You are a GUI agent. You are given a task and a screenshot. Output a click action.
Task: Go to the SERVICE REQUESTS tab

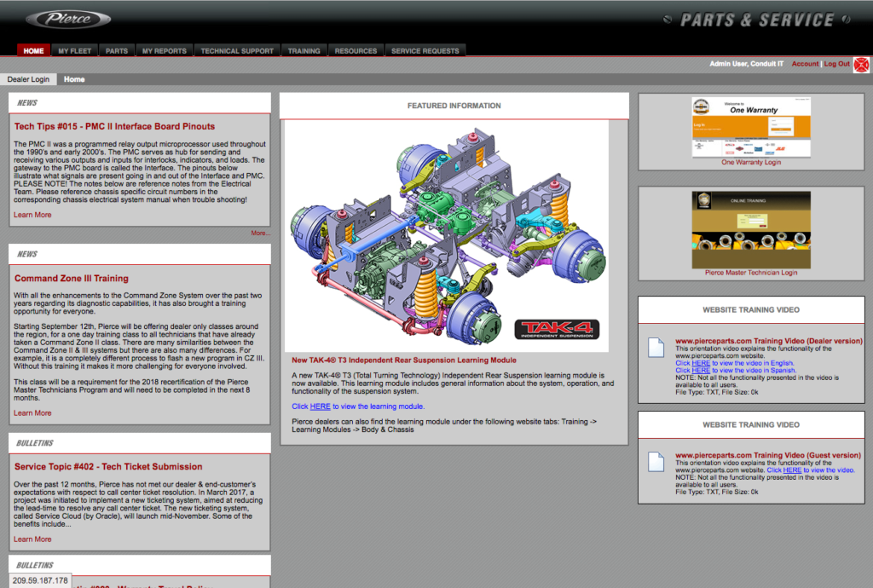click(x=425, y=50)
